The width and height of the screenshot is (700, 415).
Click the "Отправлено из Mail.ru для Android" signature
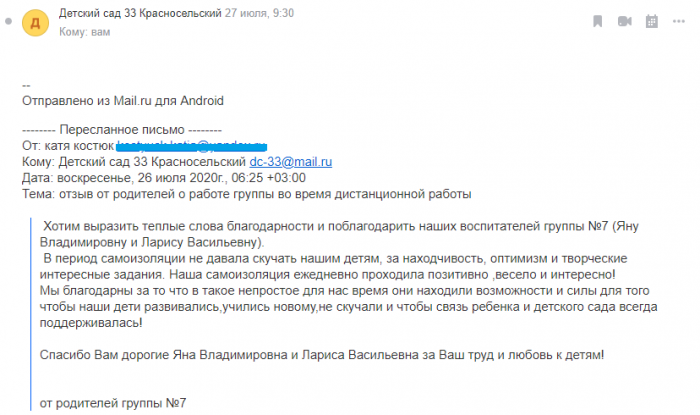coord(122,100)
